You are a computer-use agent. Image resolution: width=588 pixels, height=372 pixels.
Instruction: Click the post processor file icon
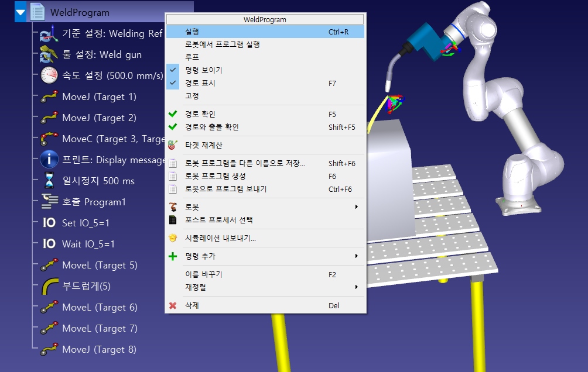(x=173, y=220)
